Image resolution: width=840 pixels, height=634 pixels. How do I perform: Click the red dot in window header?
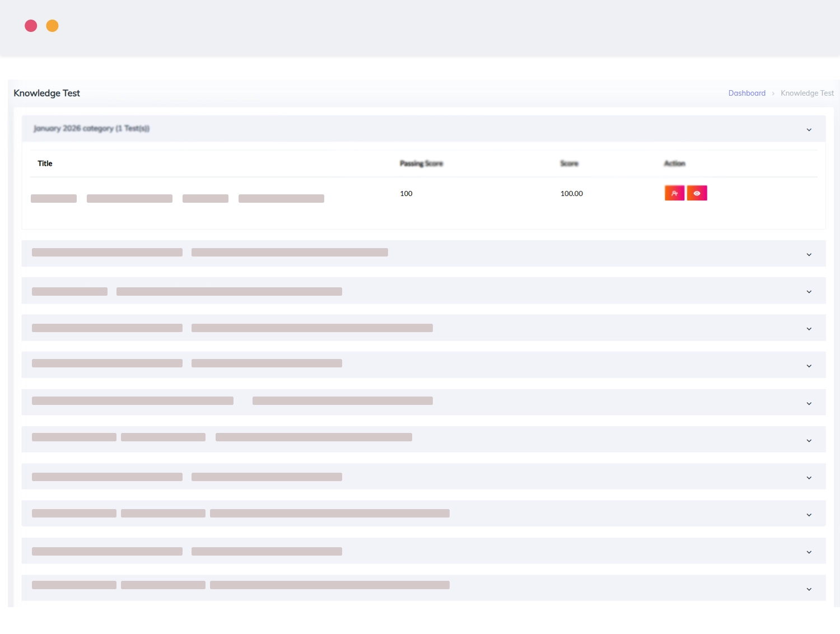click(x=31, y=26)
